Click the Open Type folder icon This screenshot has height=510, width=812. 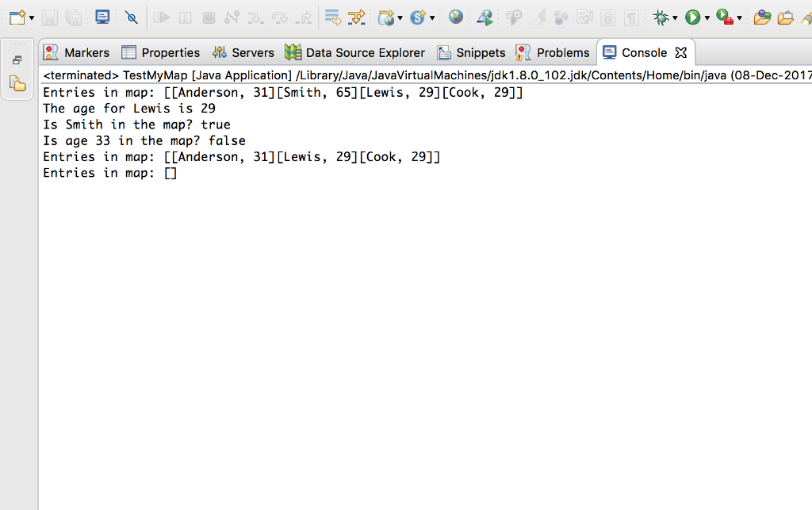pyautogui.click(x=762, y=17)
